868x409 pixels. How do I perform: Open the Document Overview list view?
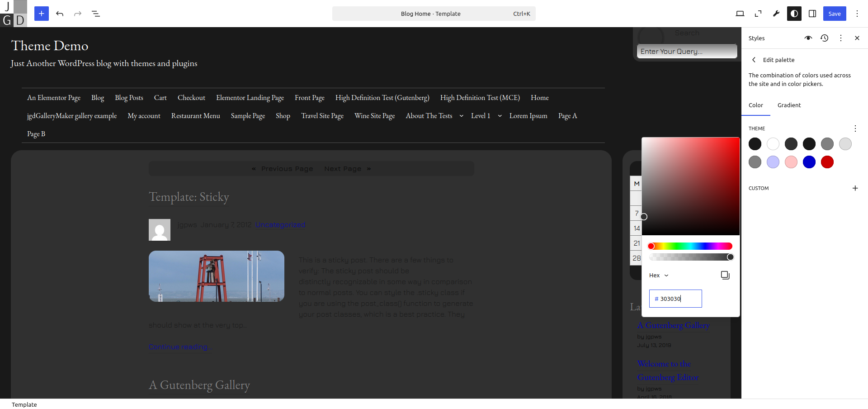tap(96, 14)
